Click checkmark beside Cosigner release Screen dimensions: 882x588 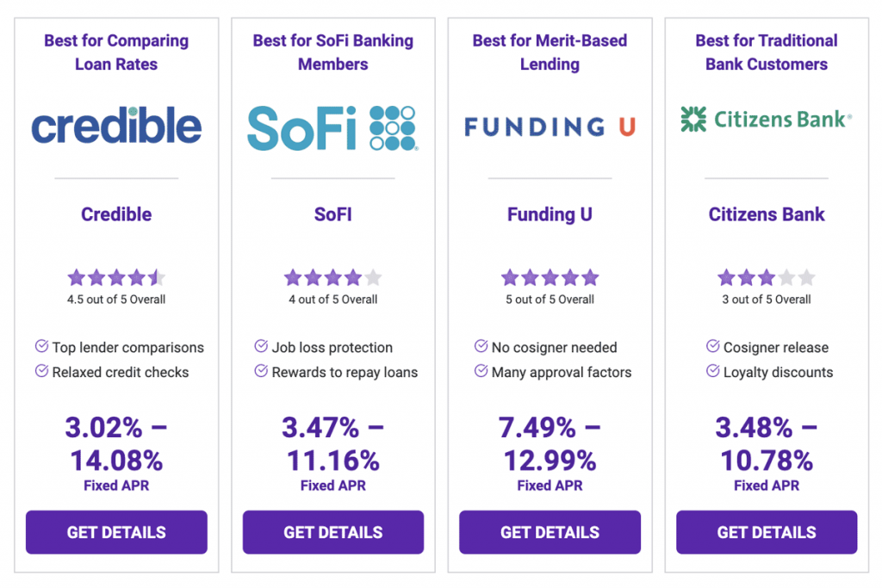712,347
